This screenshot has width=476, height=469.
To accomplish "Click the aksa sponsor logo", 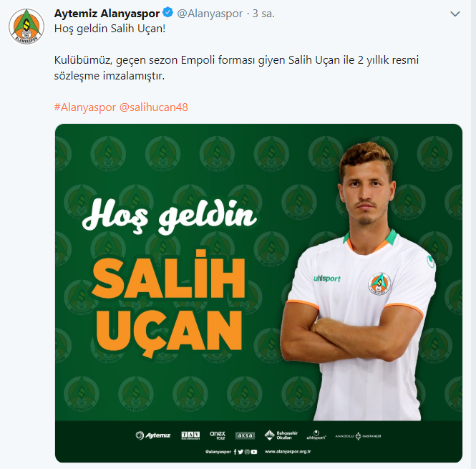I will tap(245, 435).
